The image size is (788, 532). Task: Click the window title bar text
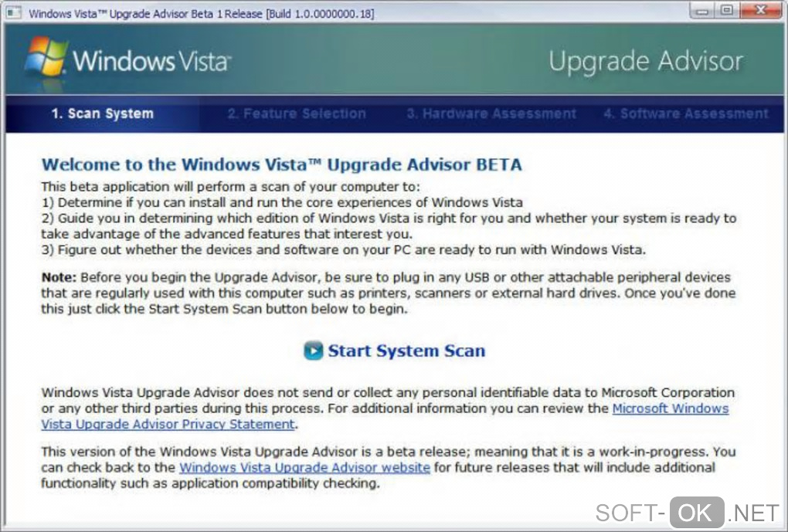tap(201, 14)
